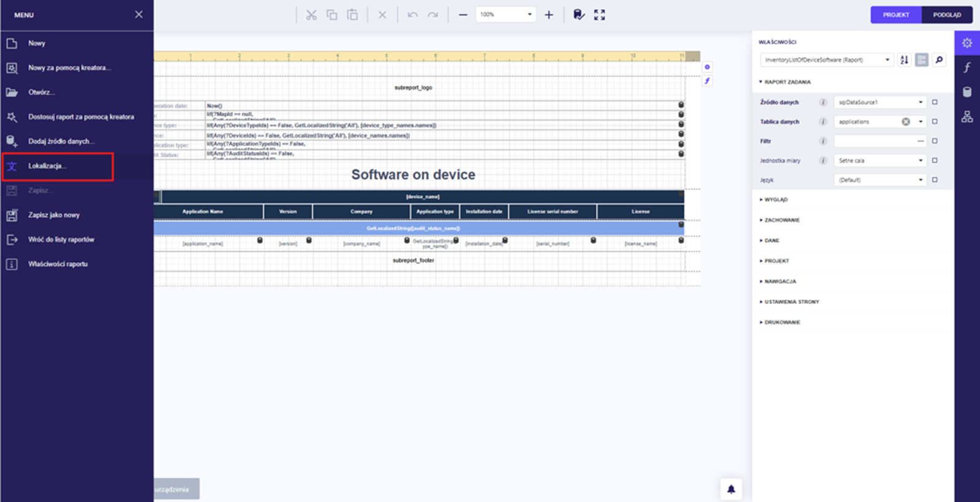980x502 pixels.
Task: Click Zapisz jako nowy menu item
Action: tap(54, 215)
